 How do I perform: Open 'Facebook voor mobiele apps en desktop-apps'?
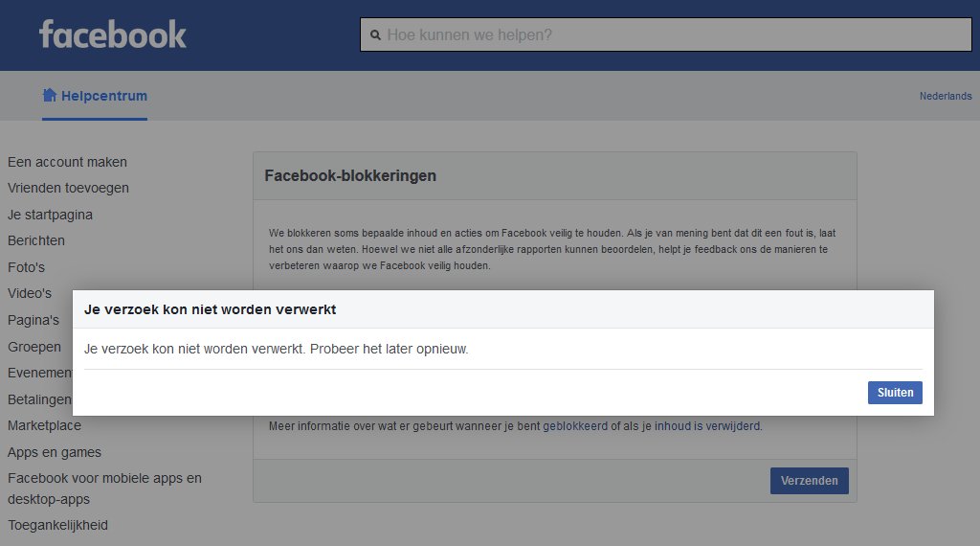[104, 489]
